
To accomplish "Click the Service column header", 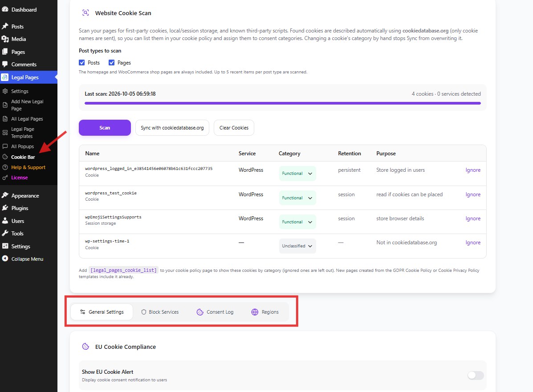I will [x=247, y=154].
